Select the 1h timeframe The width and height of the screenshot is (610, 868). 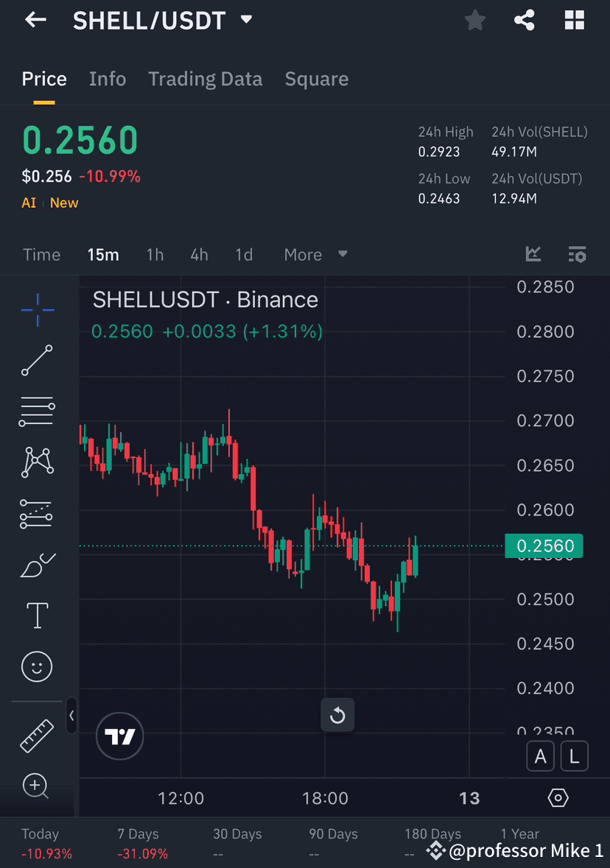tap(155, 254)
